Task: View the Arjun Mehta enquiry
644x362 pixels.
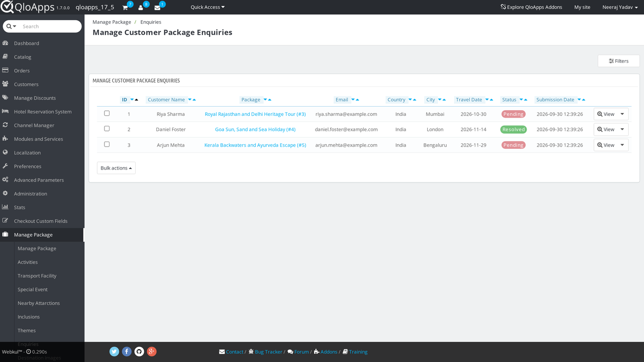Action: [x=606, y=145]
